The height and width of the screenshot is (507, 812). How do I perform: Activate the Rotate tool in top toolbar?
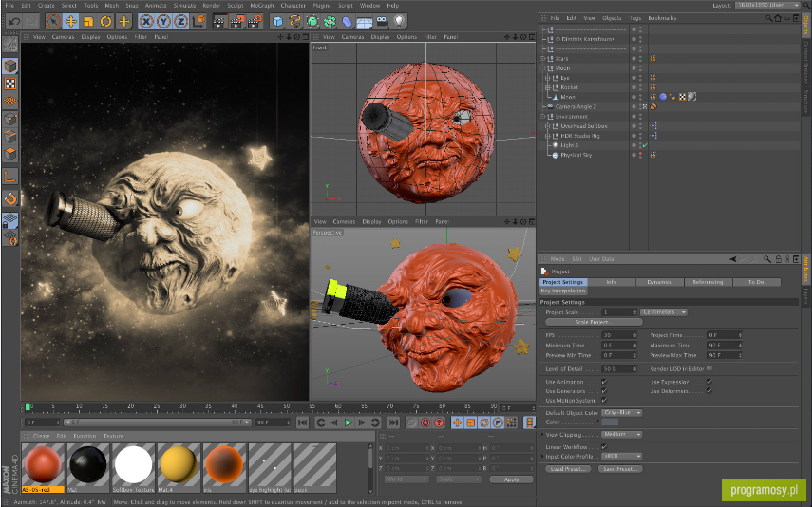point(106,21)
